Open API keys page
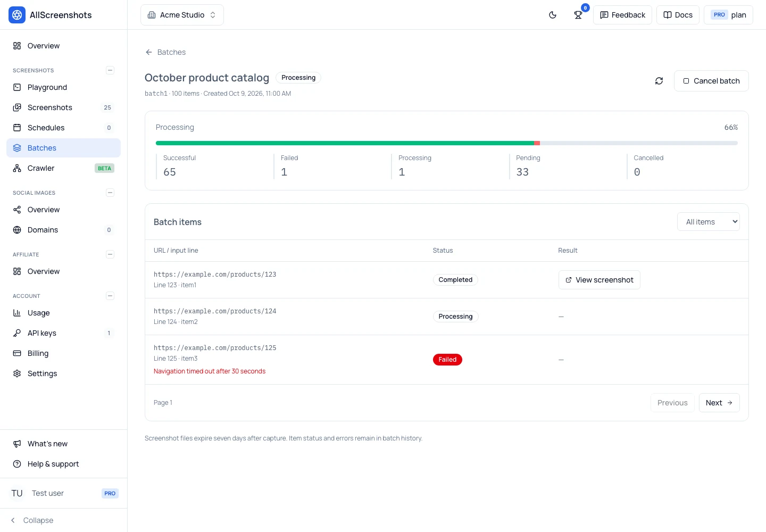This screenshot has width=766, height=532. click(63, 333)
